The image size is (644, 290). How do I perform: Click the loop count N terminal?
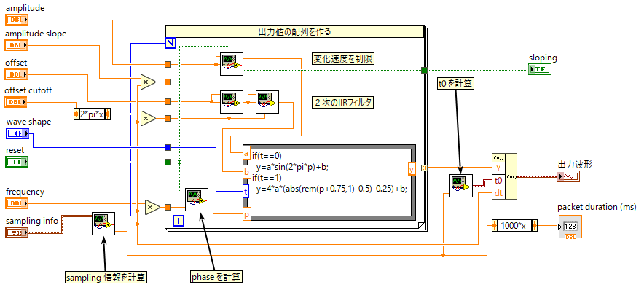click(x=170, y=43)
